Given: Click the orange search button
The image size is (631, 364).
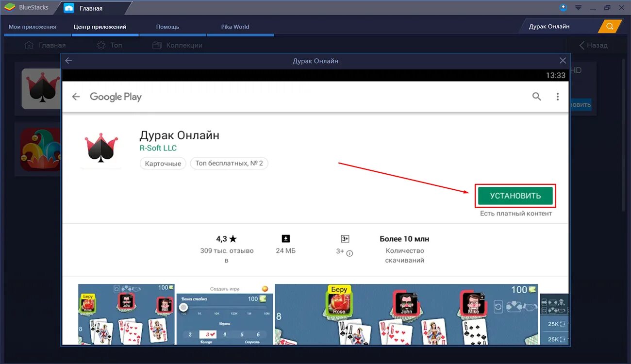Looking at the screenshot, I should [x=610, y=26].
